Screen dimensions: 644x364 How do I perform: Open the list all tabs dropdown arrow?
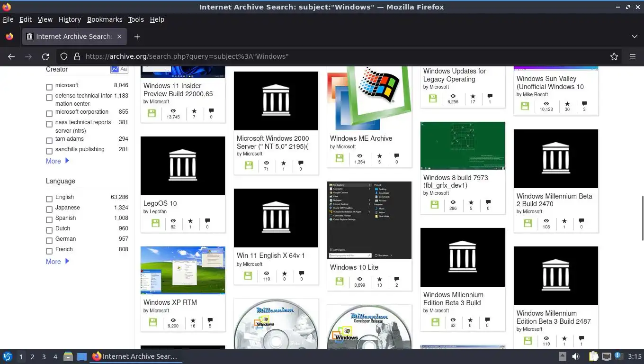point(635,36)
